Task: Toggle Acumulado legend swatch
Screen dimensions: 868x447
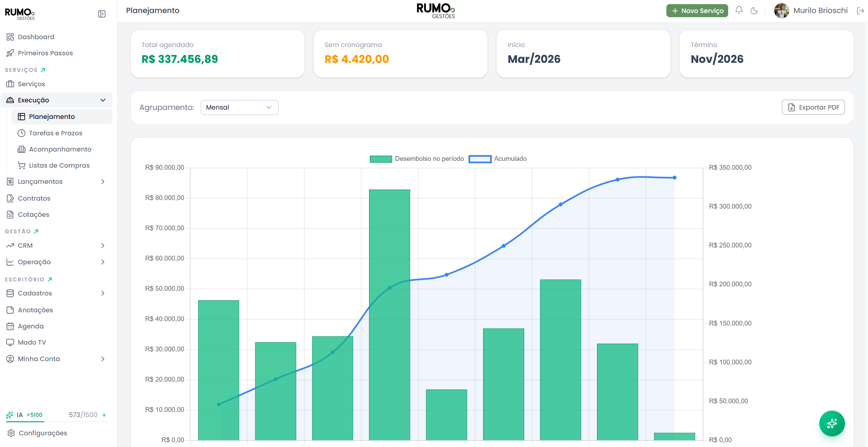Action: (x=480, y=159)
